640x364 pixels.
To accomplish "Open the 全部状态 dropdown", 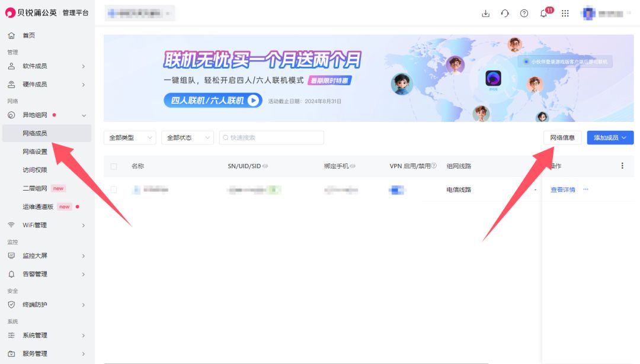I will (x=187, y=138).
